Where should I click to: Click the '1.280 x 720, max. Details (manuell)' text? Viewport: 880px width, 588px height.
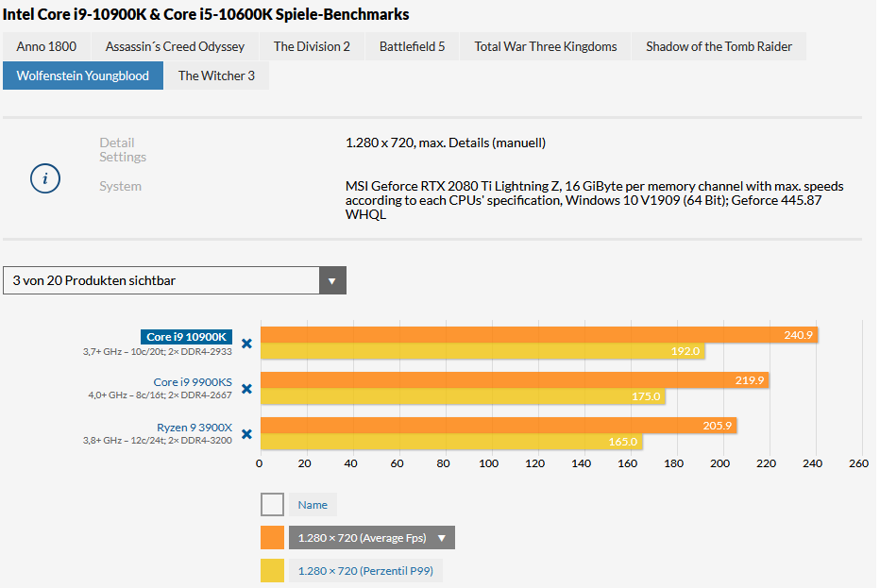446,143
